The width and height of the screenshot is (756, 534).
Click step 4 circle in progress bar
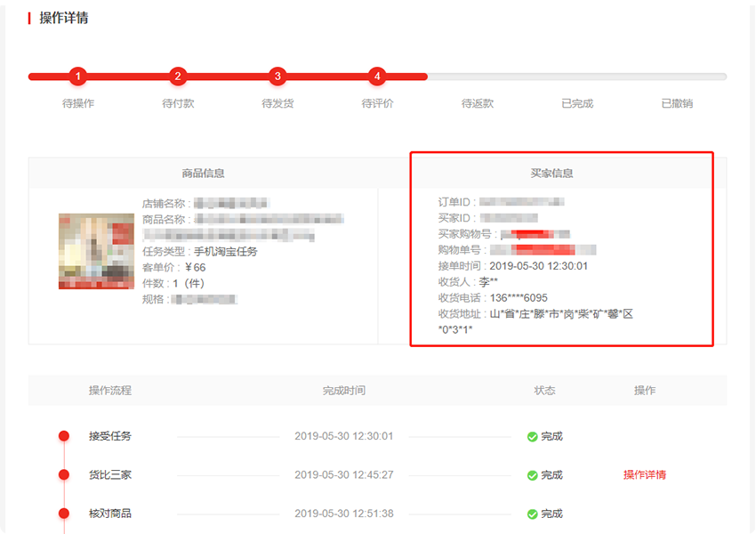click(377, 77)
